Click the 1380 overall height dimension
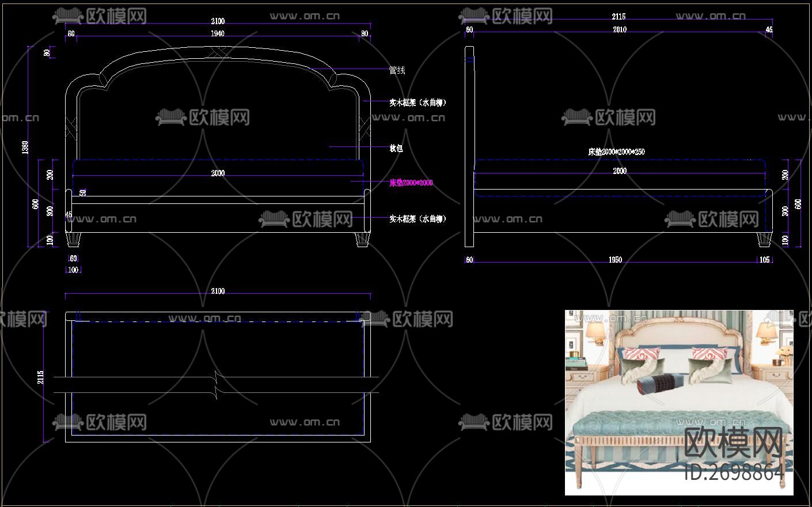This screenshot has width=812, height=507. (x=25, y=147)
